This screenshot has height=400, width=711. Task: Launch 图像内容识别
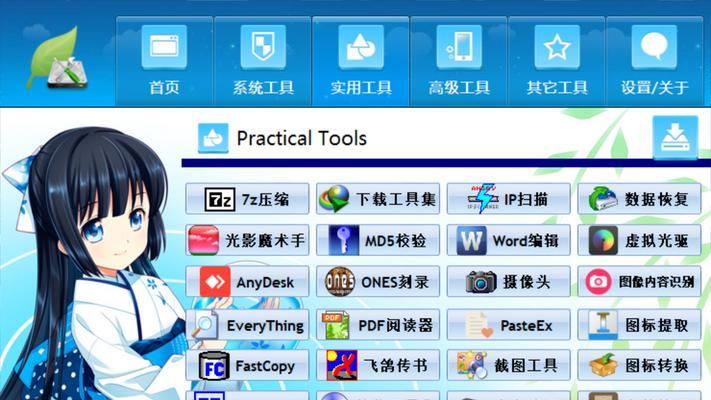click(639, 282)
